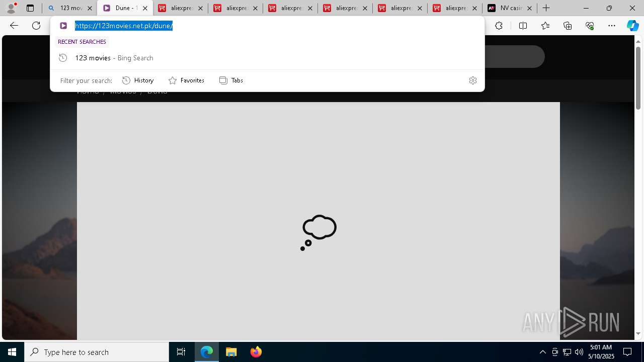The width and height of the screenshot is (644, 362).
Task: Filter search by Tabs
Action: pos(231,80)
